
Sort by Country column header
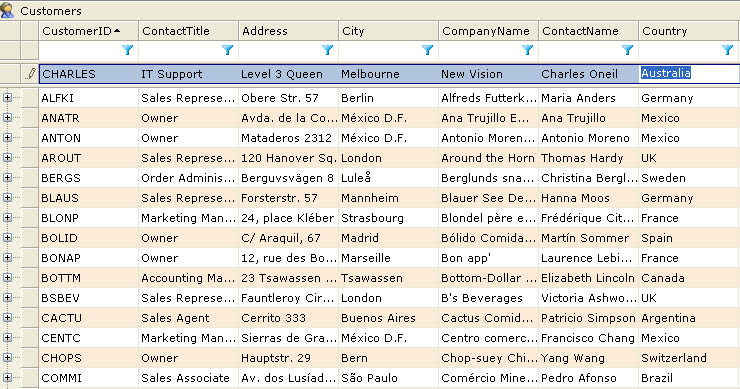point(689,31)
